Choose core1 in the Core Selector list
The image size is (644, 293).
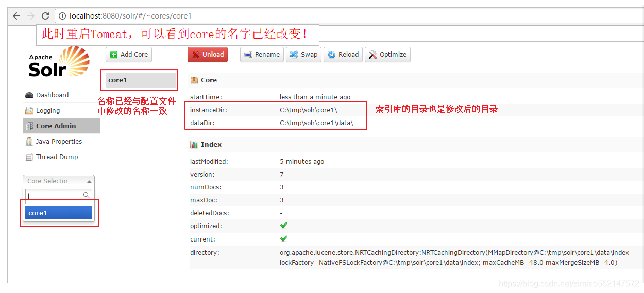[x=59, y=213]
